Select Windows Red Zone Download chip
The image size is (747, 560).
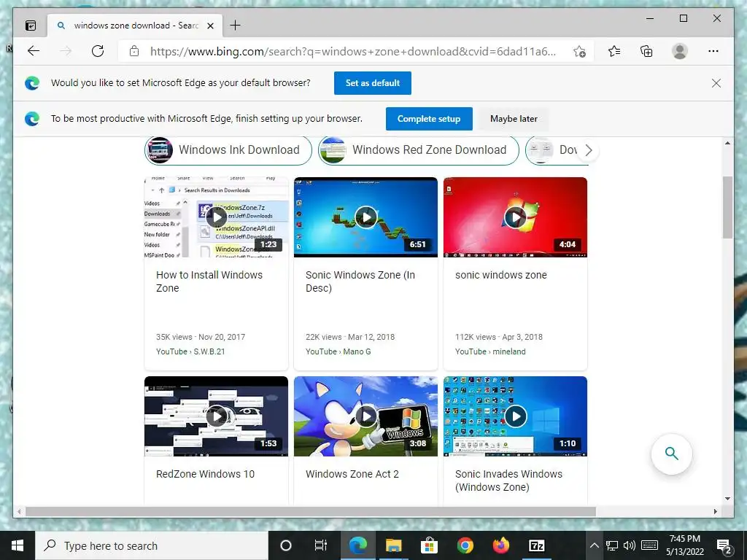click(x=418, y=150)
